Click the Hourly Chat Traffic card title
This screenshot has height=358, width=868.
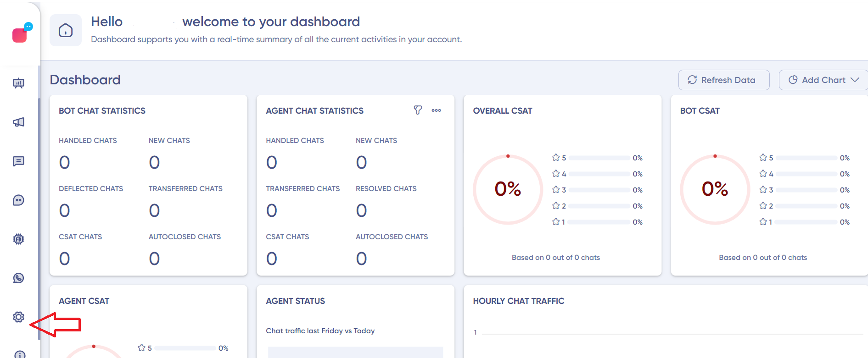(518, 301)
